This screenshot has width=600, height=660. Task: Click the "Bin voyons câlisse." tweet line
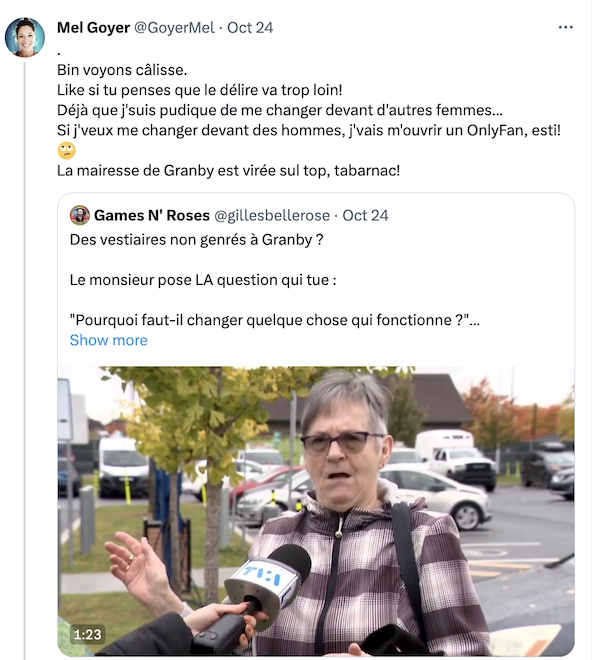(121, 70)
